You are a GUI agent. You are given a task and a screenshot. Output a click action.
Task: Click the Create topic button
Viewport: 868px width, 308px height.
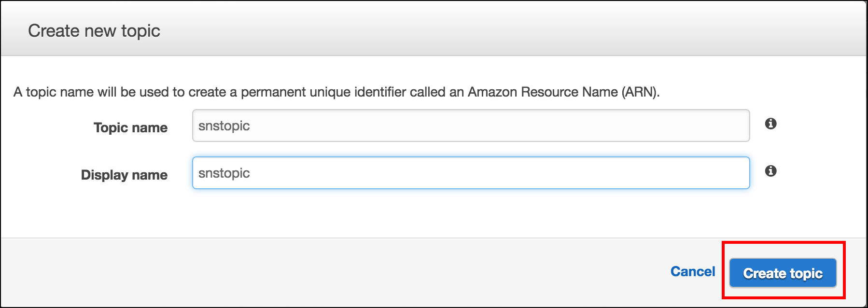pos(783,273)
